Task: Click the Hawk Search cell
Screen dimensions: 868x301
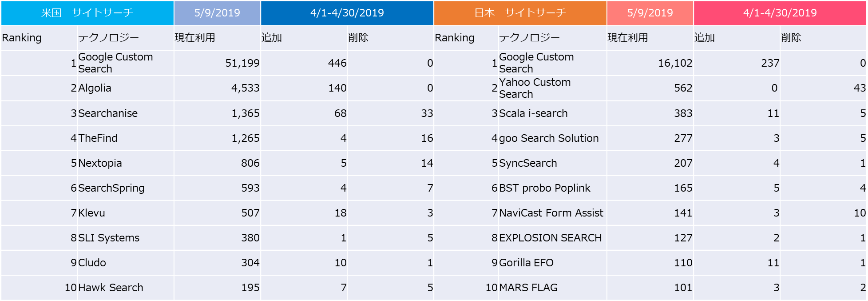Action: pos(111,288)
